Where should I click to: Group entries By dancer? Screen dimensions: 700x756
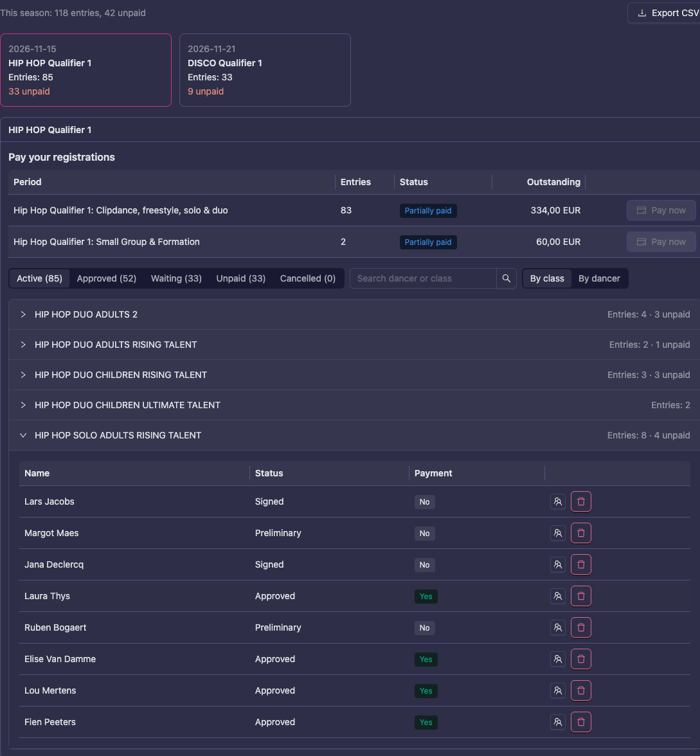tap(599, 278)
